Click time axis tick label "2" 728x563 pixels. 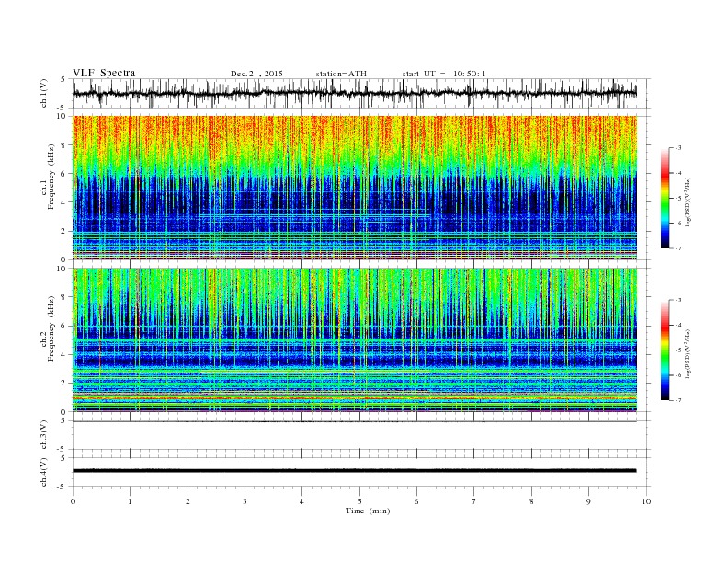coord(188,501)
